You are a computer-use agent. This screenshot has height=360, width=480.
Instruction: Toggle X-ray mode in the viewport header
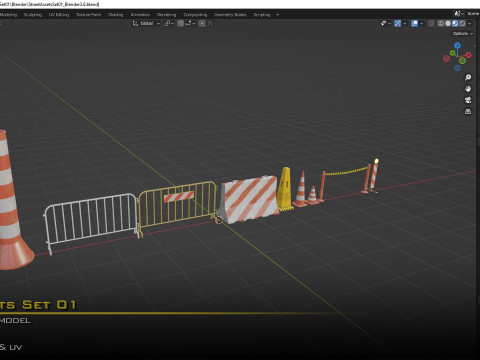[x=431, y=23]
